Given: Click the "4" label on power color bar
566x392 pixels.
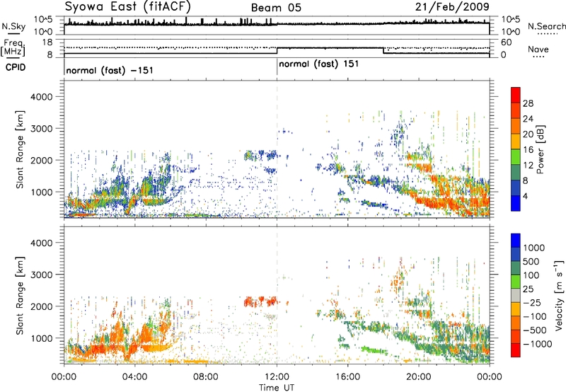Looking at the screenshot, I should coord(526,196).
